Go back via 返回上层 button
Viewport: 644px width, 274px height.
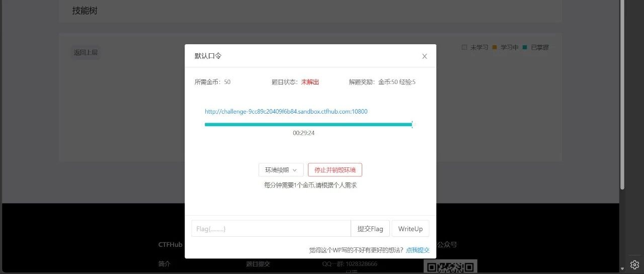tap(86, 52)
